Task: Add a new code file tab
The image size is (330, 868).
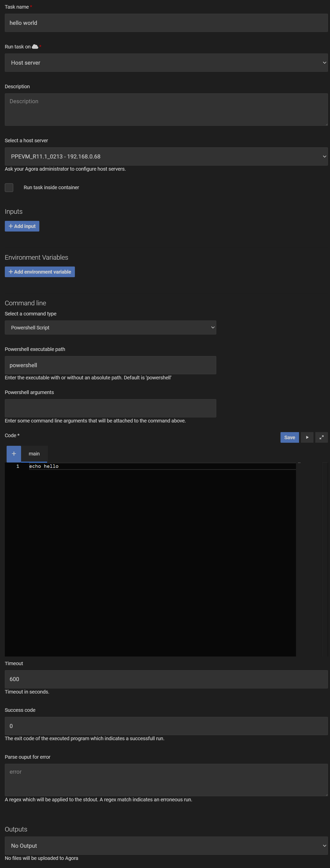Action: click(14, 454)
